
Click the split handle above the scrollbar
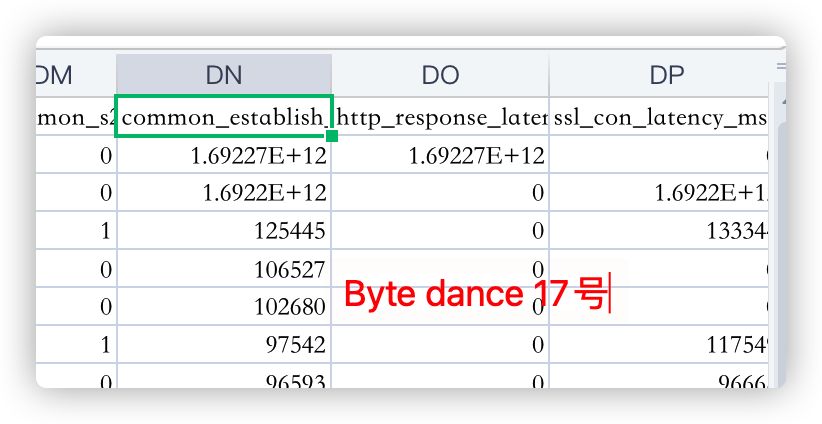click(x=779, y=66)
